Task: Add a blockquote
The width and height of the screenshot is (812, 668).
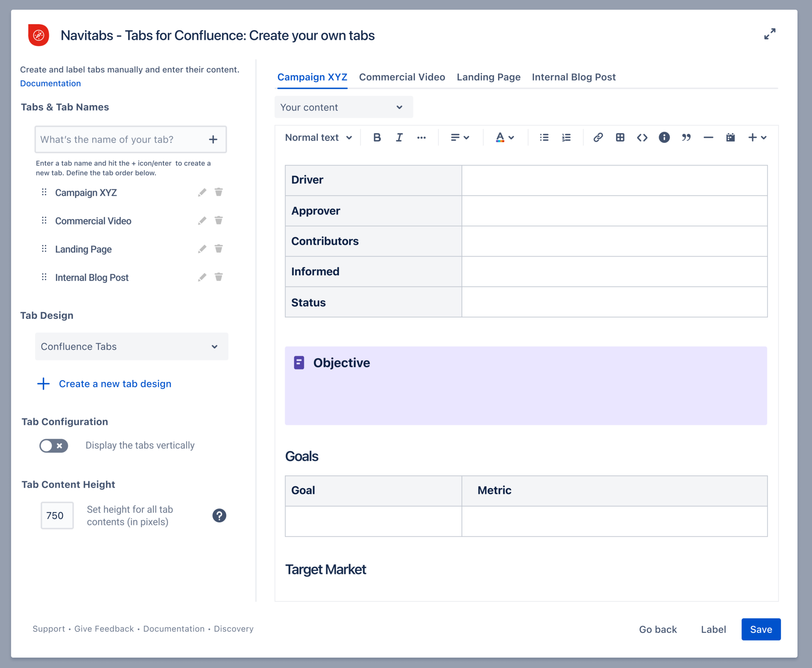Action: click(x=687, y=138)
